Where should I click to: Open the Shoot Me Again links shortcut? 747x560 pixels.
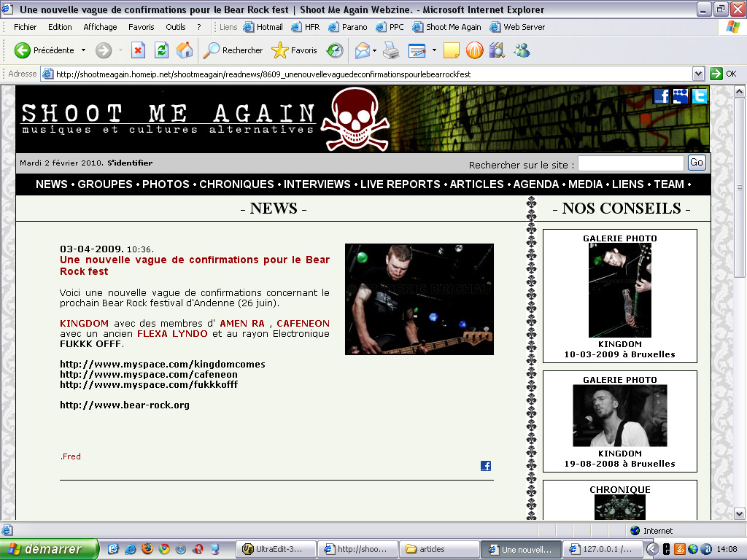(447, 27)
